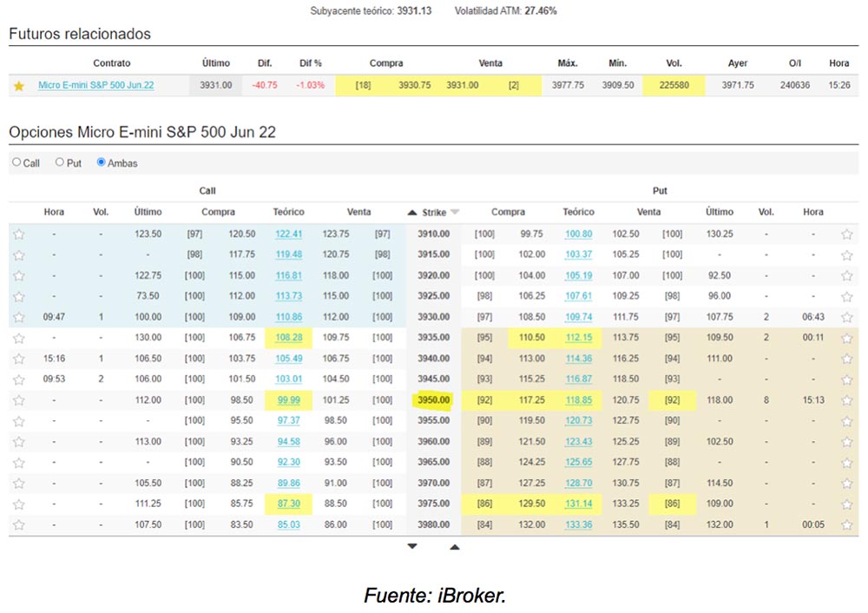This screenshot has height=613, width=868.
Task: Star the put option at strike 3950.00
Action: 847,400
